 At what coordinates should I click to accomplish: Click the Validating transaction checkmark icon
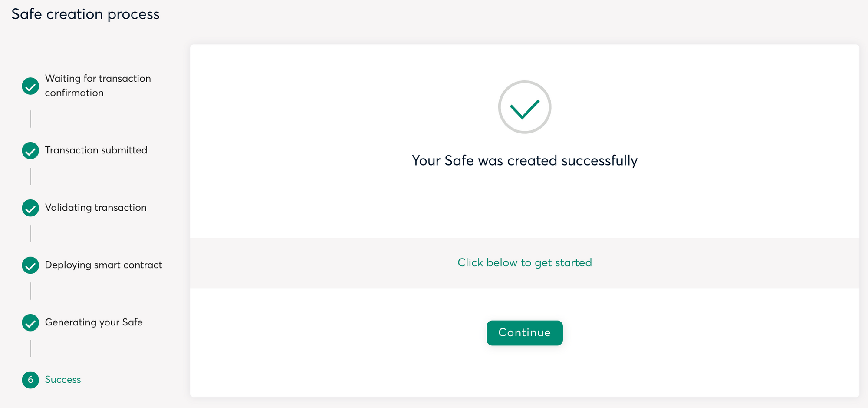coord(30,208)
